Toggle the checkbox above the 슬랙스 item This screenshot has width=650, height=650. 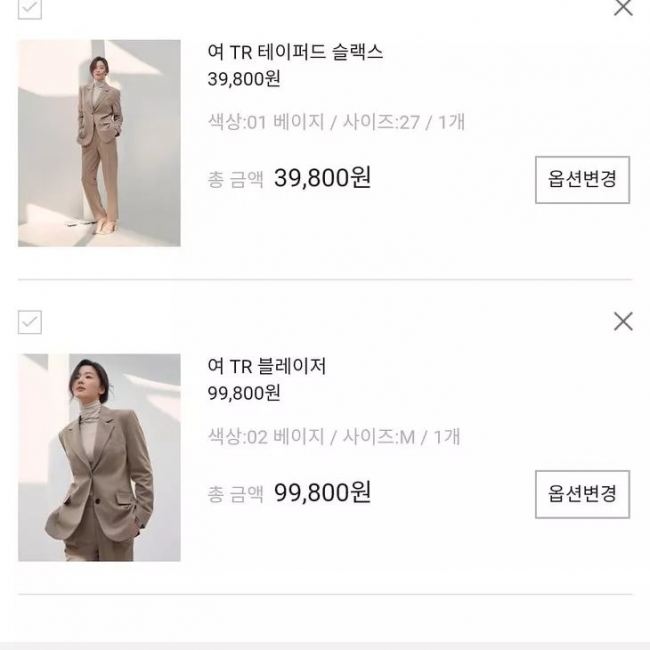pyautogui.click(x=30, y=8)
